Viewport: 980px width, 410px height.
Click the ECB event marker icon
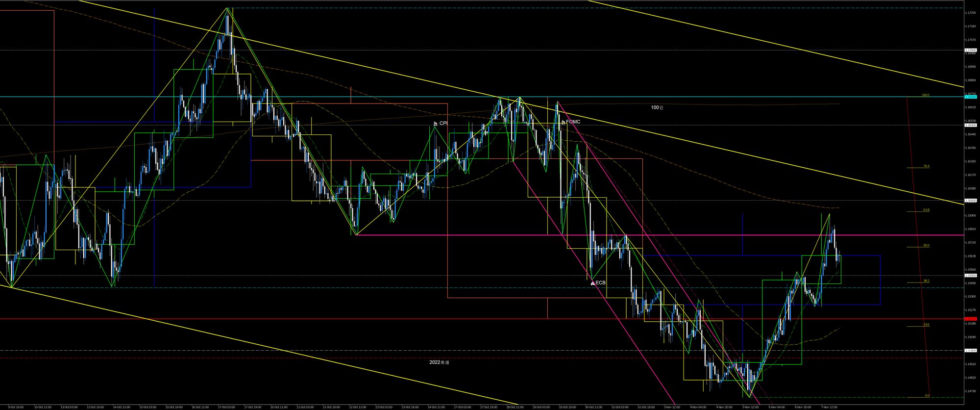click(592, 283)
